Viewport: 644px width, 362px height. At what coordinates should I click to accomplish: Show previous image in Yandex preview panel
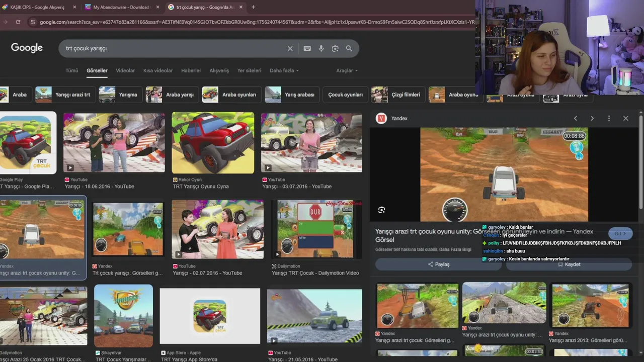point(576,119)
